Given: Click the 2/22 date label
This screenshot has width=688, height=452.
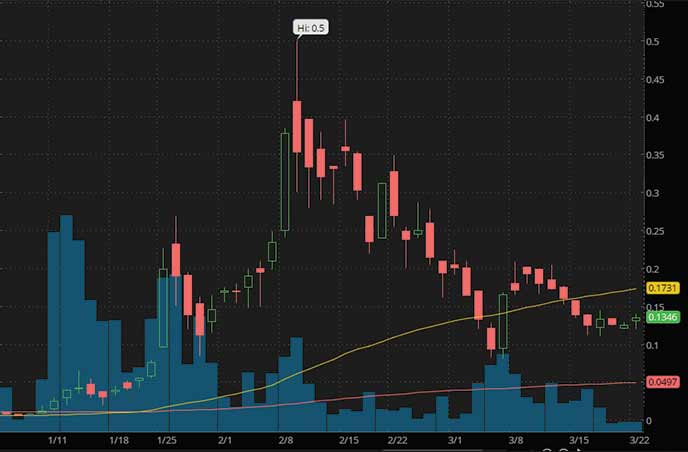Looking at the screenshot, I should coord(398,440).
